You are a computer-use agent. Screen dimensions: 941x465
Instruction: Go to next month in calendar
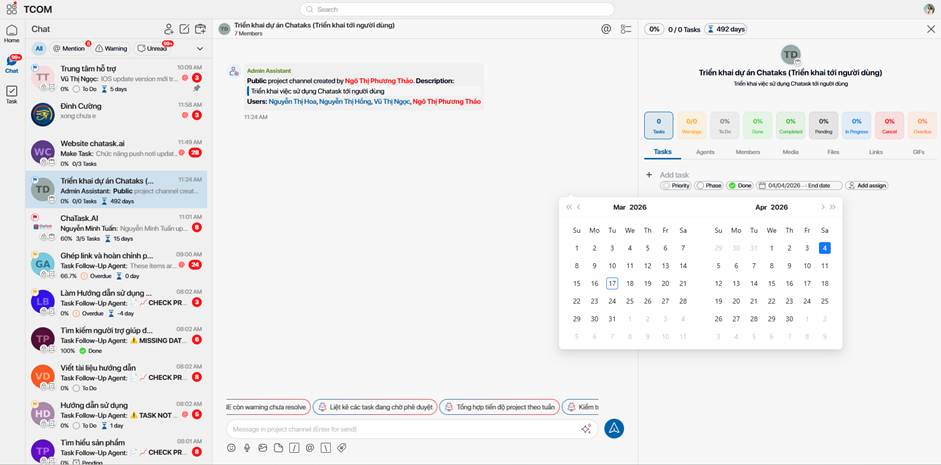(x=823, y=207)
